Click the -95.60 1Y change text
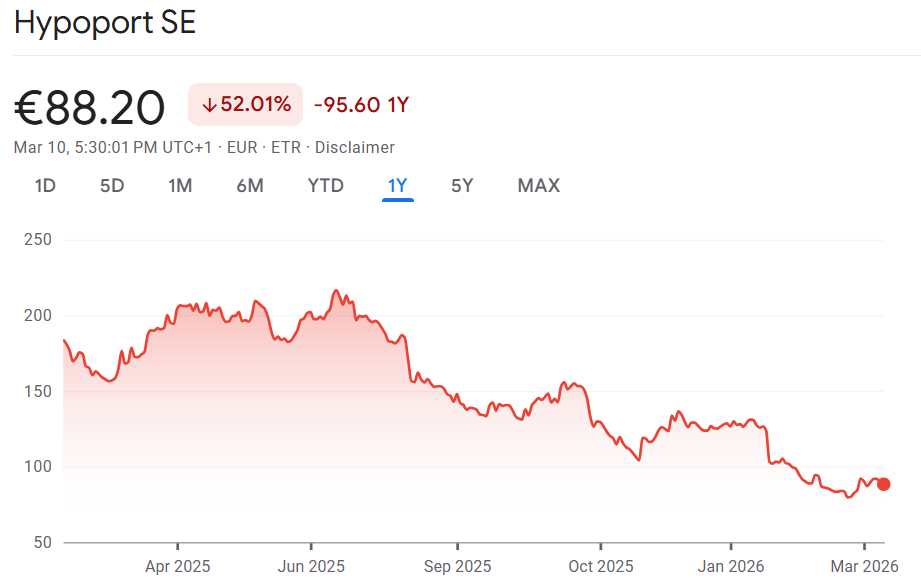 click(x=361, y=104)
